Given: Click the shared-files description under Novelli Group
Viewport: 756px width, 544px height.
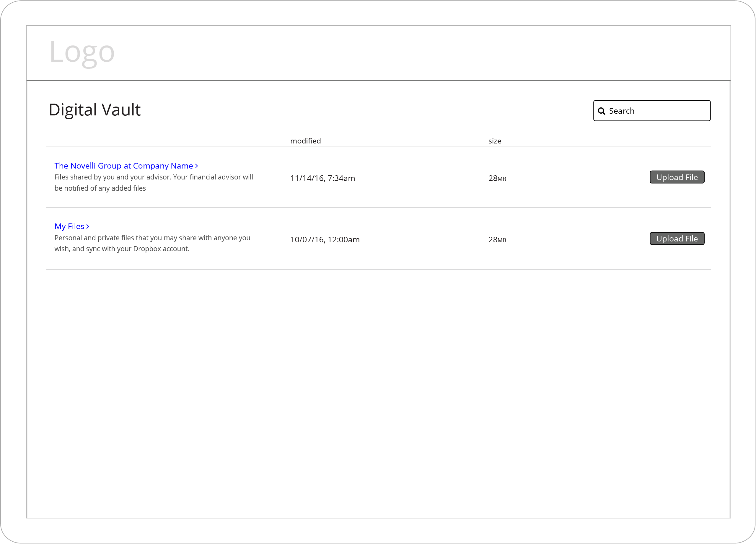Looking at the screenshot, I should (x=154, y=182).
